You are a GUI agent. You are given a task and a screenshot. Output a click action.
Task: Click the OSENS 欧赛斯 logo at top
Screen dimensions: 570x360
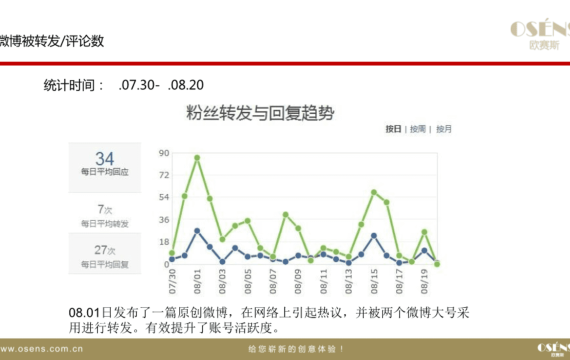tap(540, 35)
